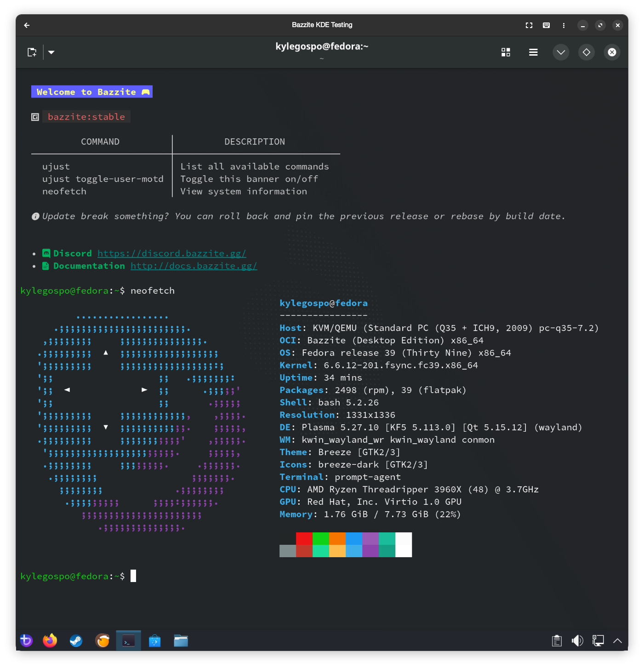Click the info icon before the update tip

(x=35, y=216)
